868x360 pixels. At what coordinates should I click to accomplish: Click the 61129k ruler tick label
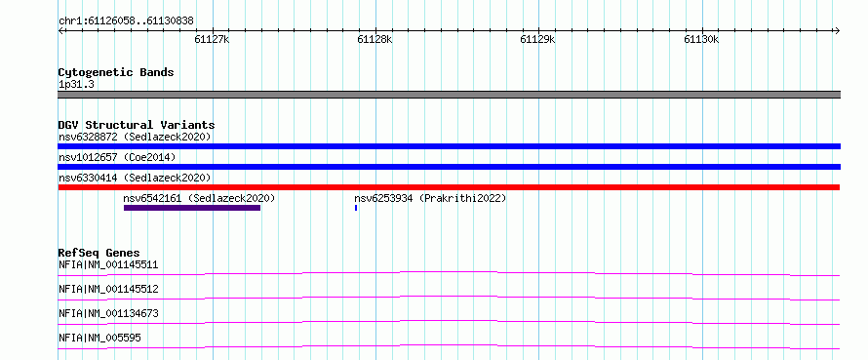point(538,39)
